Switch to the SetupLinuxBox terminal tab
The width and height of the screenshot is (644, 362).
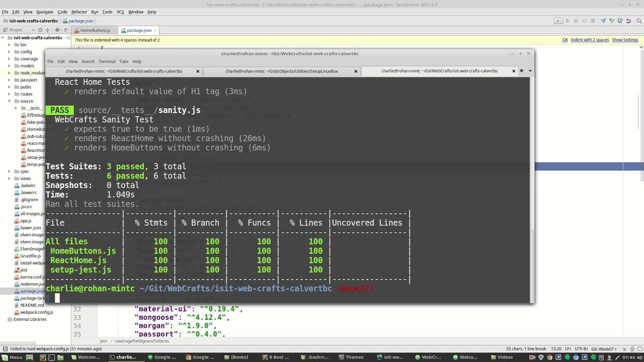pos(282,71)
